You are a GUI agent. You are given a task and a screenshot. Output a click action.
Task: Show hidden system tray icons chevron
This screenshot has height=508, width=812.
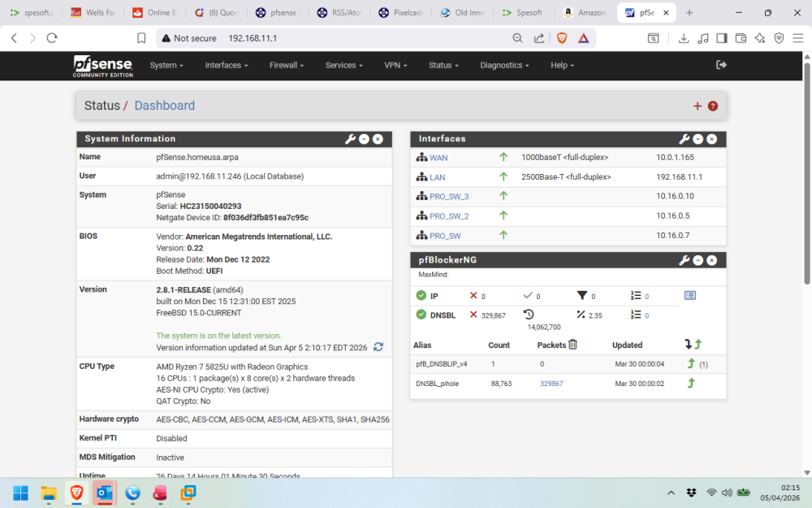(x=672, y=493)
